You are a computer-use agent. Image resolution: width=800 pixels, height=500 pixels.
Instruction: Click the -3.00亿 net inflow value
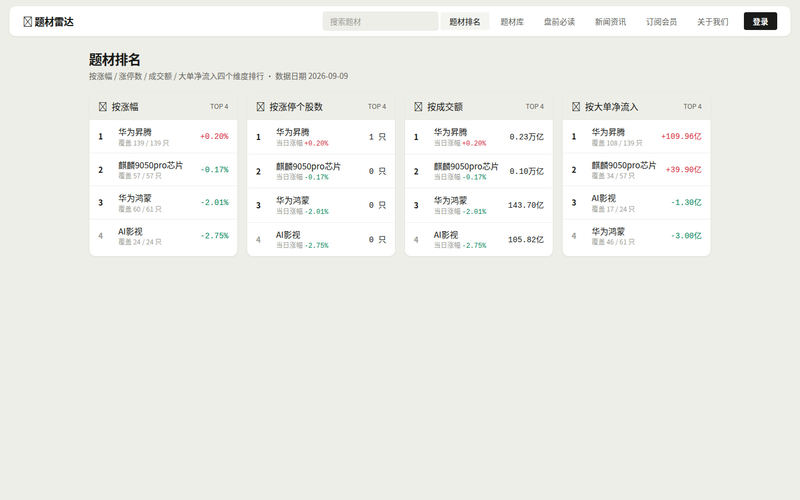tap(686, 236)
